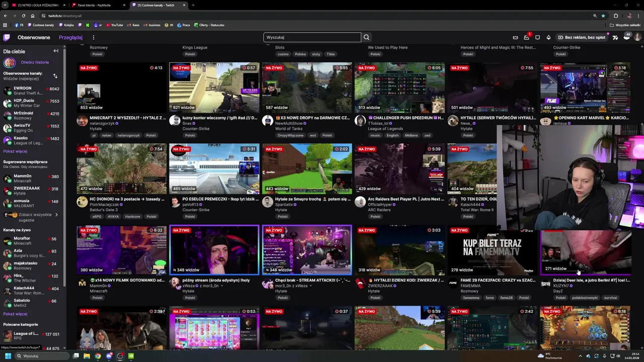Show more followed channels via first Pokaż więcej
Viewport: 644px width, 362px height.
[x=15, y=151]
